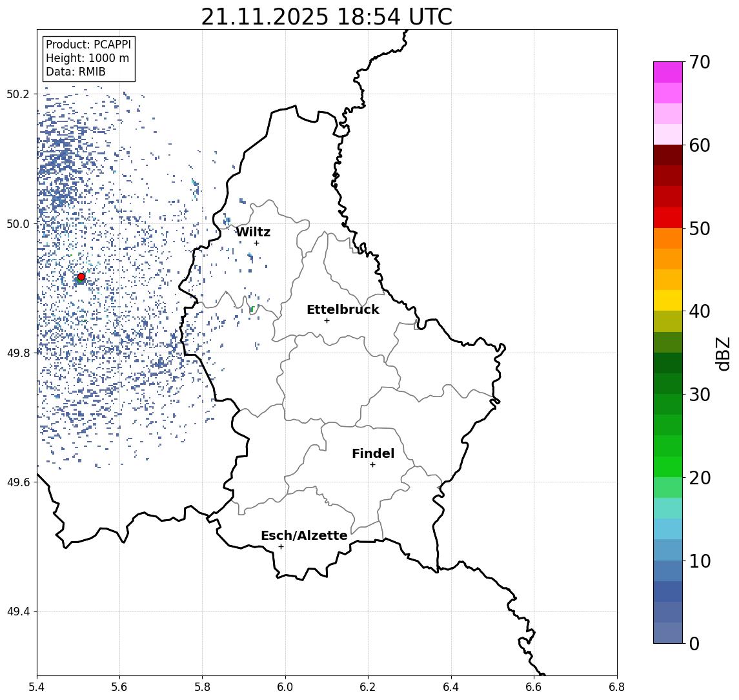
Task: Click the longitude 6.0 axis label
Action: tap(285, 687)
